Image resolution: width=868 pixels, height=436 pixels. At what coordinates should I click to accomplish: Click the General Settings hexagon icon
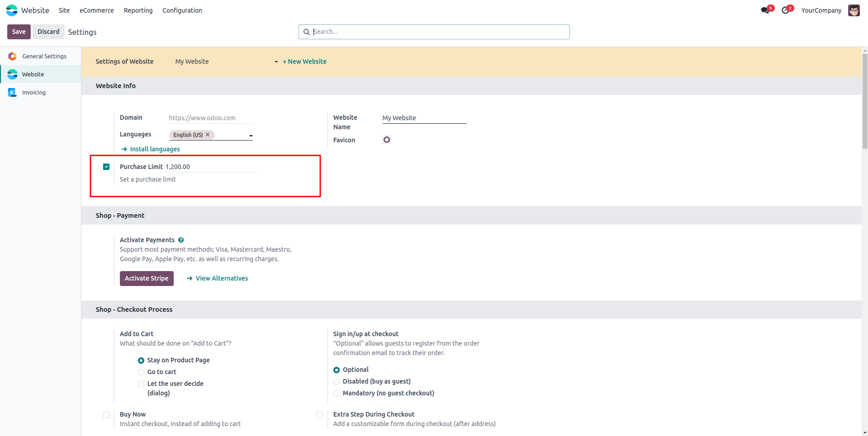tap(13, 56)
